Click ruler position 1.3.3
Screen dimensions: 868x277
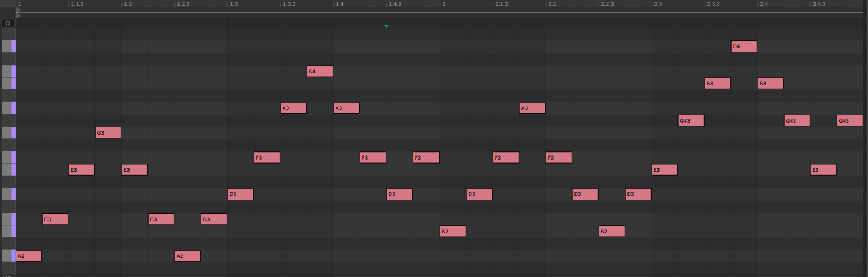click(289, 4)
